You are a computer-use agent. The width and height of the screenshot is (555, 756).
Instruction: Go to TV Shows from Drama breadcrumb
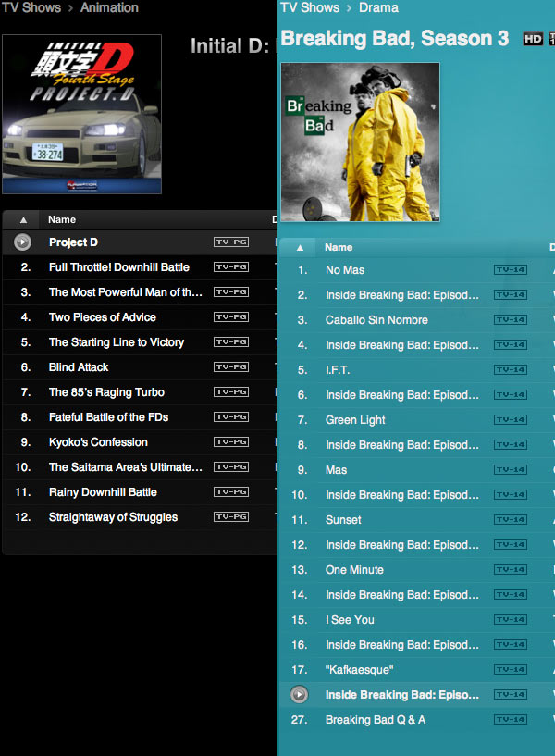pyautogui.click(x=309, y=7)
